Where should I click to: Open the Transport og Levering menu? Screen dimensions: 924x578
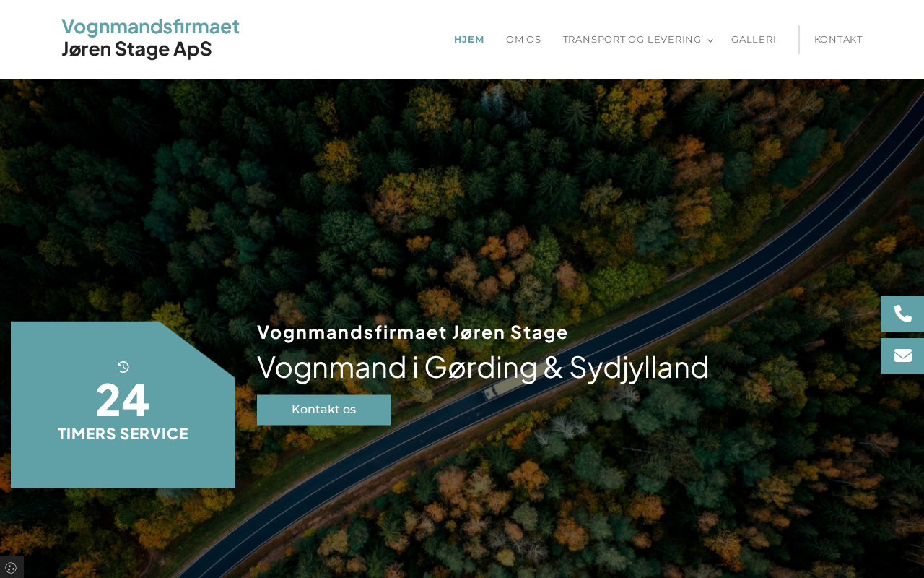632,40
